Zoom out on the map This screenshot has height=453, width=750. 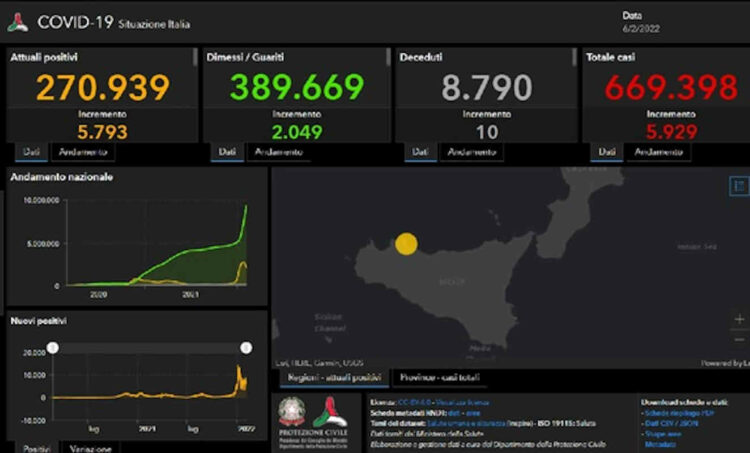coord(739,340)
